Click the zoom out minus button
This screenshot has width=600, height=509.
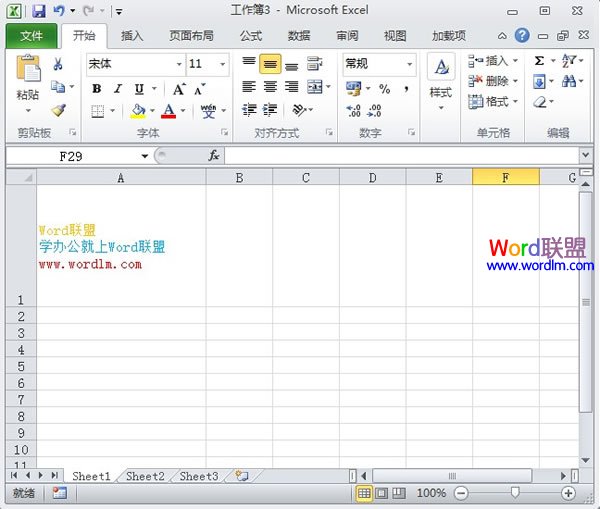tap(461, 493)
